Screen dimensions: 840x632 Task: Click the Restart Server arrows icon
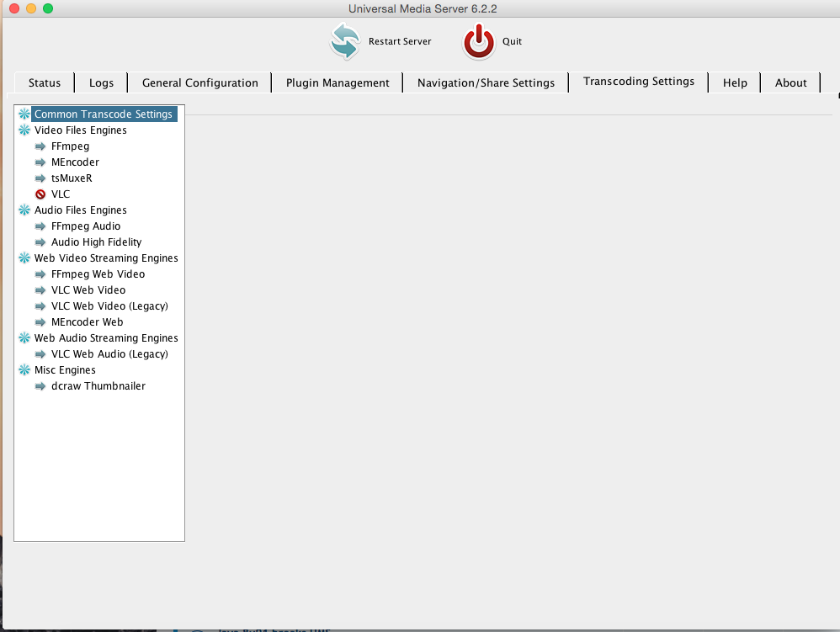pyautogui.click(x=344, y=41)
